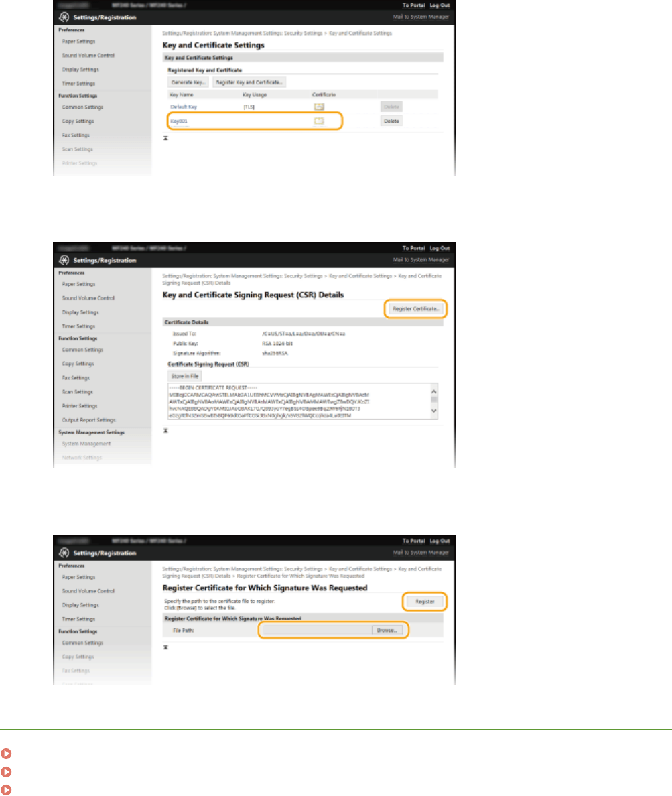The height and width of the screenshot is (796, 672).
Task: Click Settings/Registration logo icon on CSR Details page
Action: tap(64, 260)
